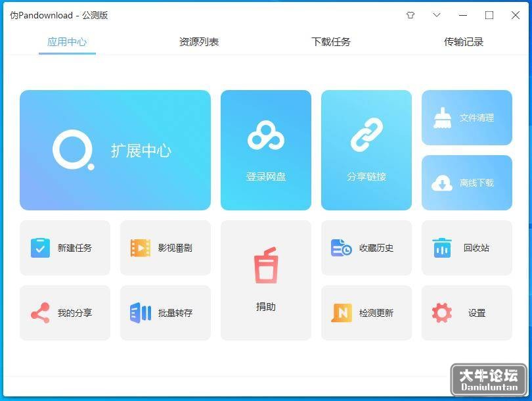Open the 扩展中心 tile
Viewport: 532px width, 401px height.
point(116,150)
